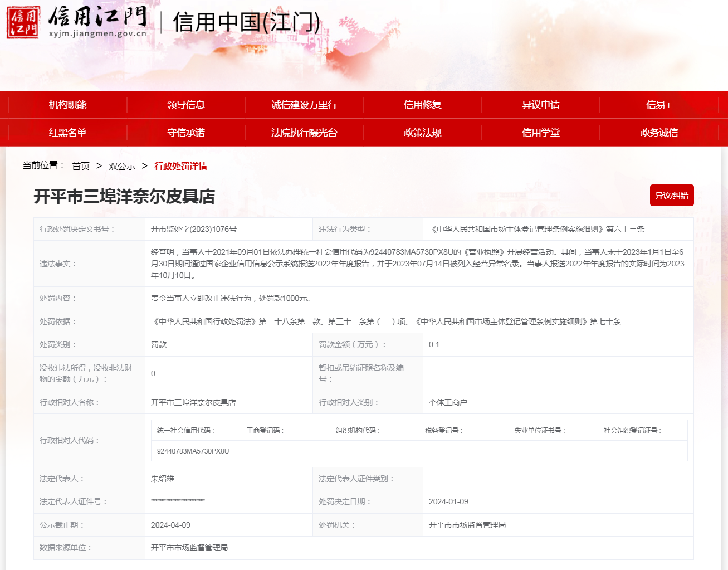The height and width of the screenshot is (570, 728).
Task: Click the 行政处罚详情 breadcrumb
Action: (x=180, y=166)
